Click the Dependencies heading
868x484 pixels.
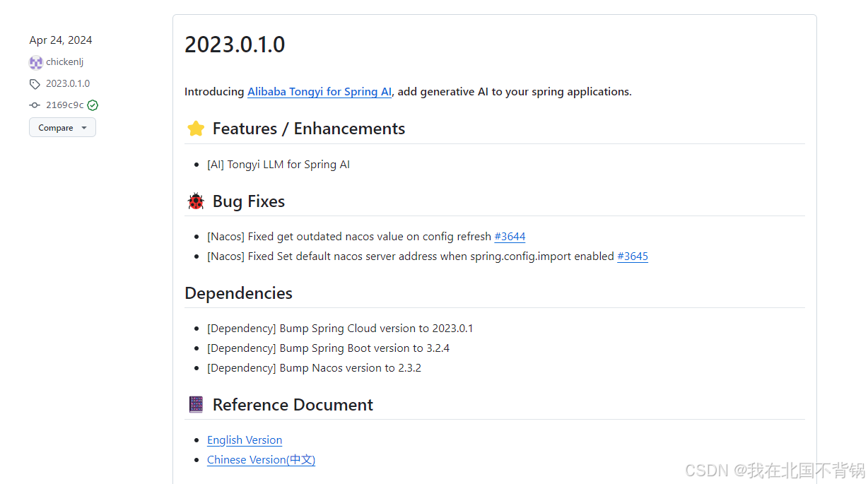(238, 293)
